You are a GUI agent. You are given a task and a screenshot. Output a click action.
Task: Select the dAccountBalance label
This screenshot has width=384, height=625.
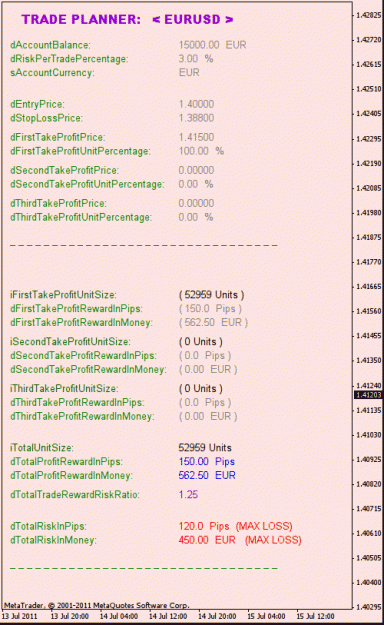point(50,45)
